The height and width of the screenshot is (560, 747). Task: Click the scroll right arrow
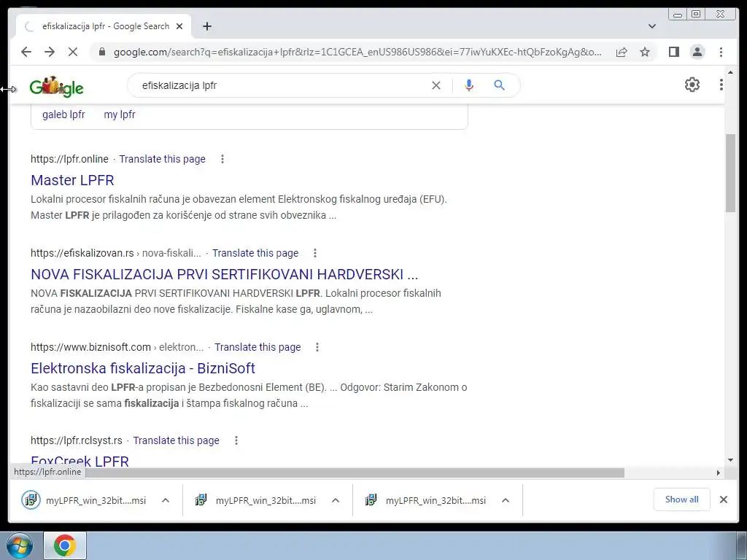pos(719,472)
